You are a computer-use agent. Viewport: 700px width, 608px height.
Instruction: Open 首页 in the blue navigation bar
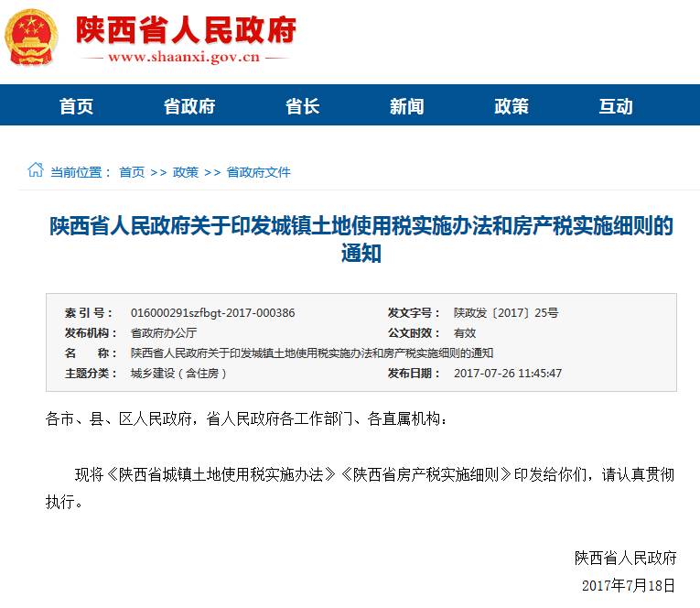(x=77, y=106)
